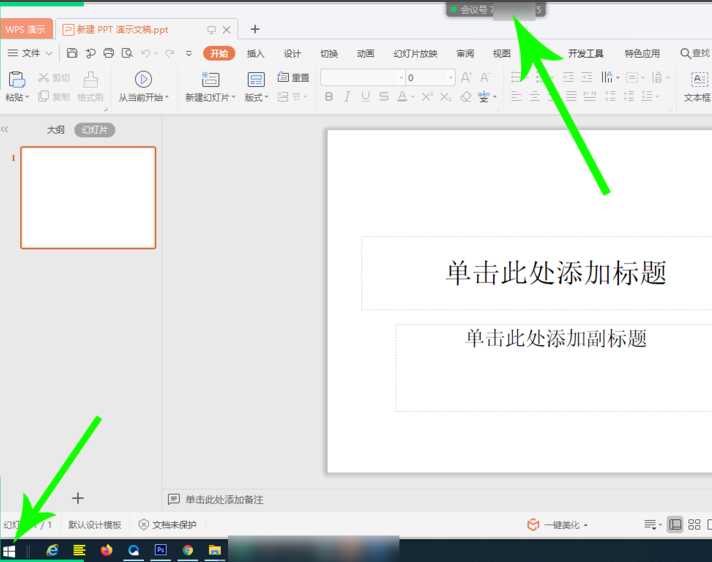Toggle Bold formatting button
This screenshot has width=712, height=562.
pos(329,97)
